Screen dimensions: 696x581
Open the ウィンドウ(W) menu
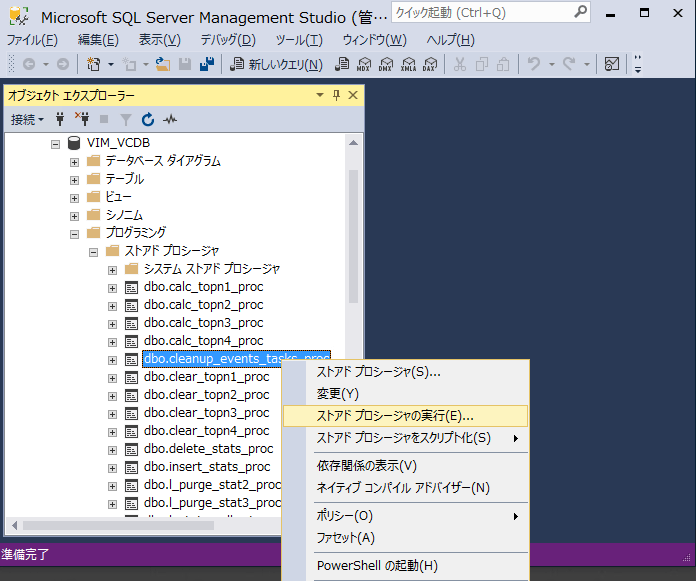click(375, 40)
